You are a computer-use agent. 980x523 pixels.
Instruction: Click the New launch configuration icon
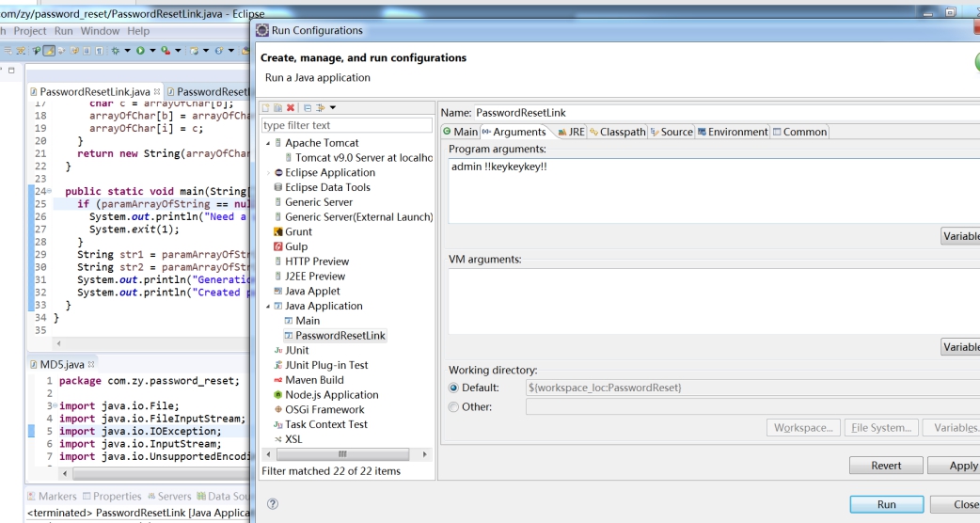coord(265,107)
